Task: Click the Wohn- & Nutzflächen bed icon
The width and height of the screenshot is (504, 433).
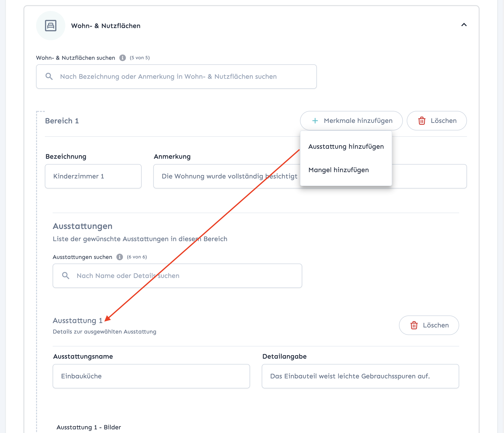Action: point(51,26)
